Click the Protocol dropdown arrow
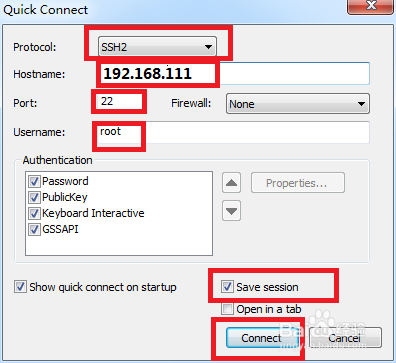The image size is (396, 363). 208,47
